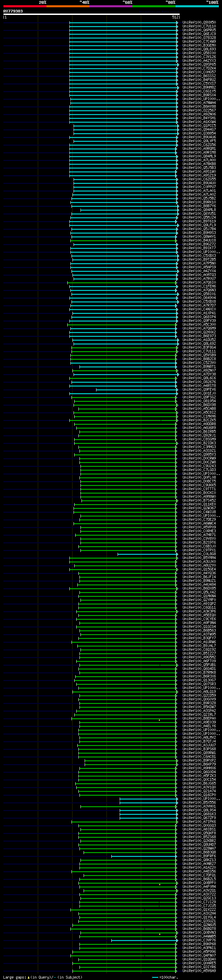
Task: Select hit UniRef100_B5X556
Action: (199, 803)
